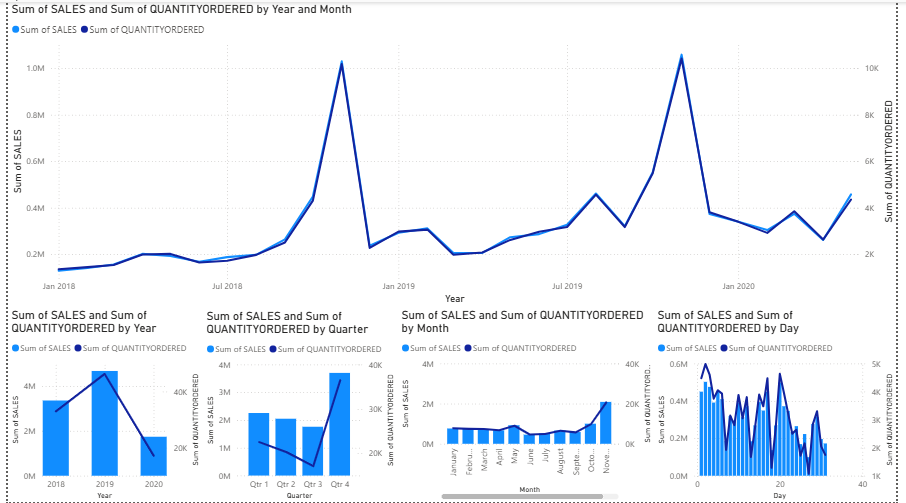Click the by Year and Month chart title
The width and height of the screenshot is (906, 503).
181,10
